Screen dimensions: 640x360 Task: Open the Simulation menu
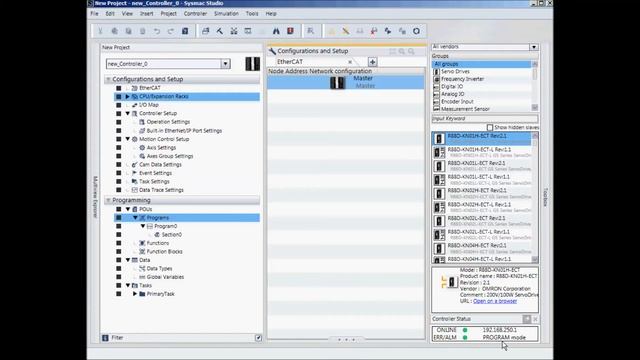(x=226, y=13)
